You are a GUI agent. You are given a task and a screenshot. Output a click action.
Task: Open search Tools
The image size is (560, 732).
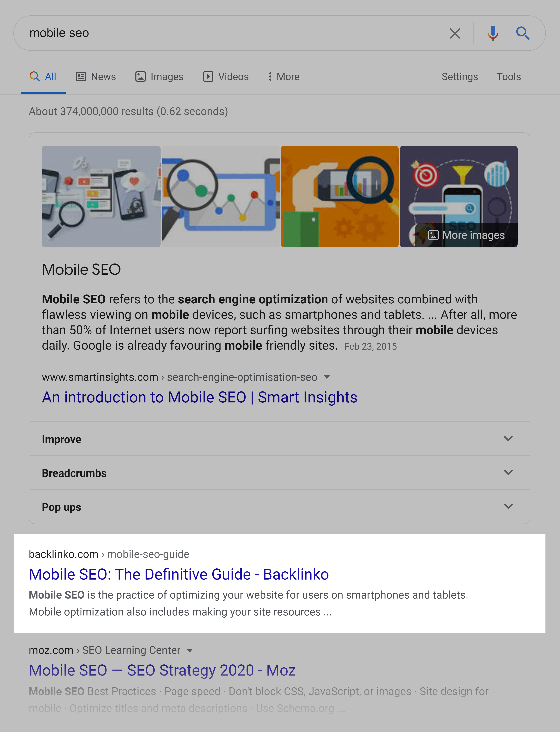point(509,77)
